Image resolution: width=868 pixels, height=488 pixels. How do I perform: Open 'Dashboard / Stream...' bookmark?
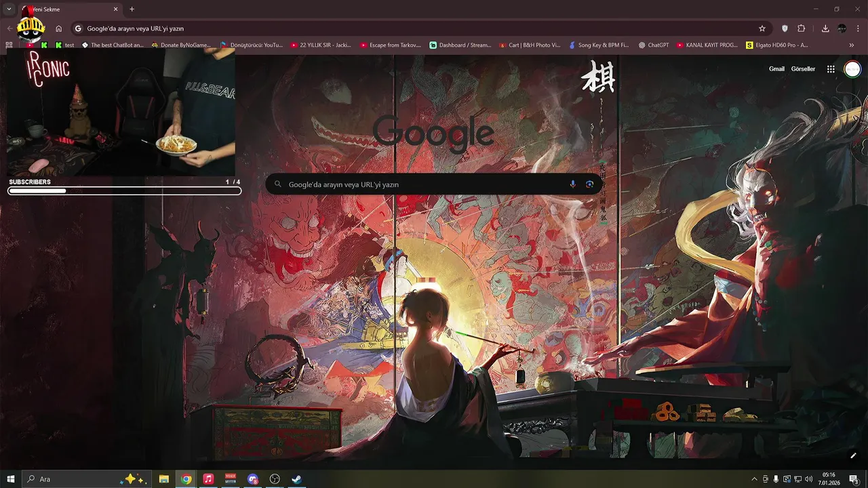pyautogui.click(x=460, y=45)
